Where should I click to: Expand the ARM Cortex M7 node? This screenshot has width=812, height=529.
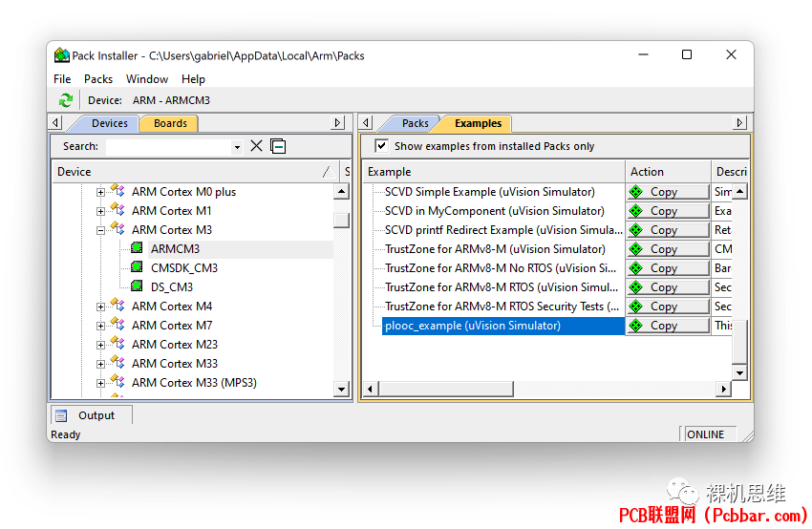[x=101, y=327]
